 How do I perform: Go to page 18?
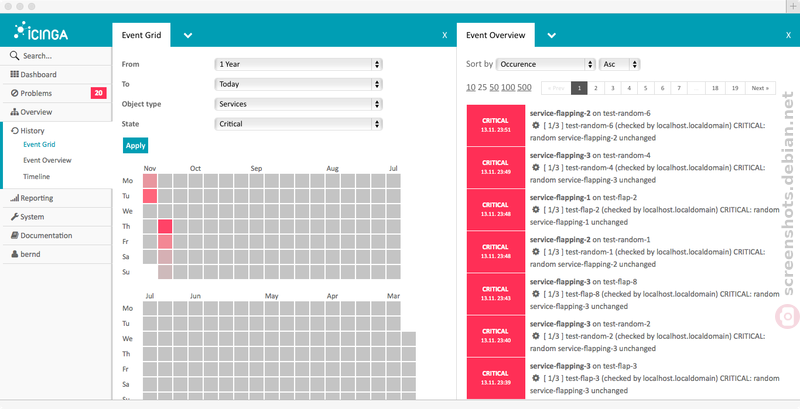pyautogui.click(x=715, y=88)
